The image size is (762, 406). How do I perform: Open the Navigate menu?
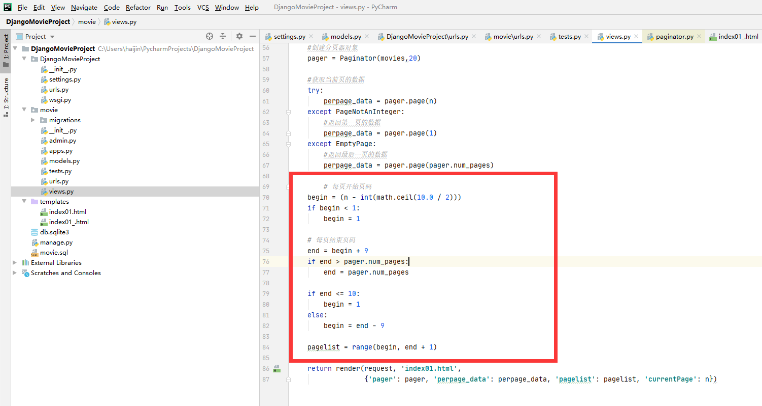[84, 7]
